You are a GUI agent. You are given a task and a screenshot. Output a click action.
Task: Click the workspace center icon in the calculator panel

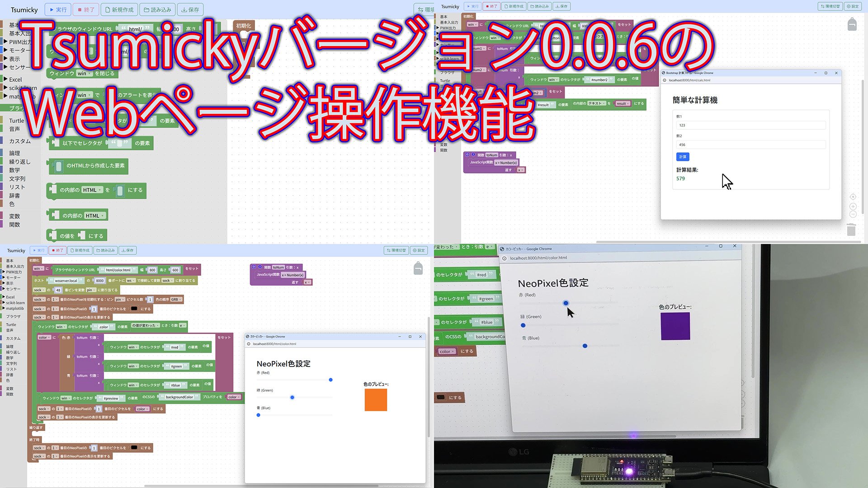tap(853, 197)
